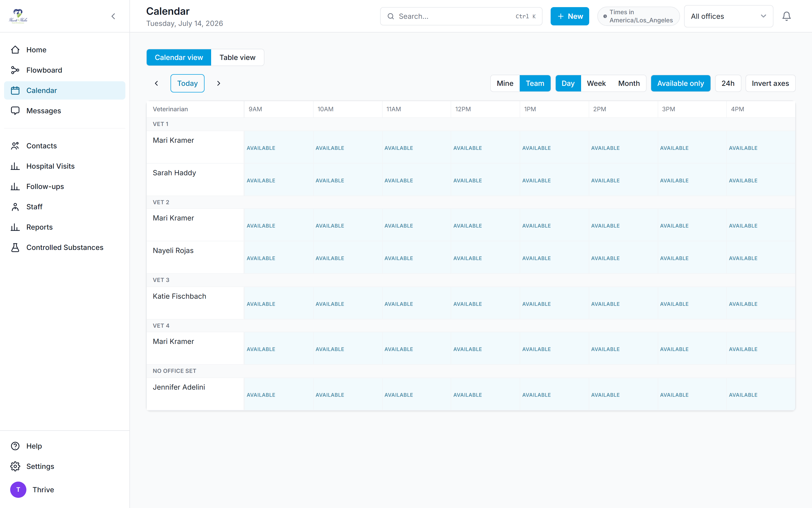Open Follow-ups page link

64,186
